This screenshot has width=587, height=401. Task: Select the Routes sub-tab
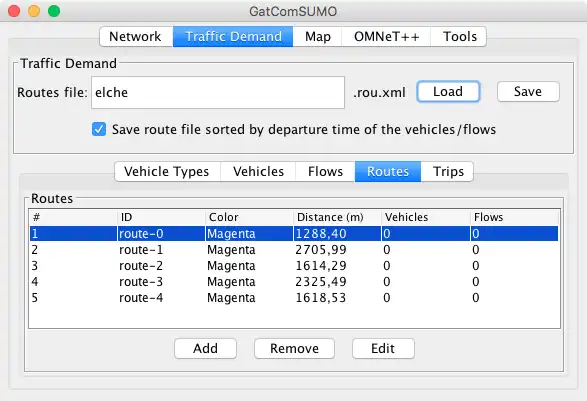(388, 171)
